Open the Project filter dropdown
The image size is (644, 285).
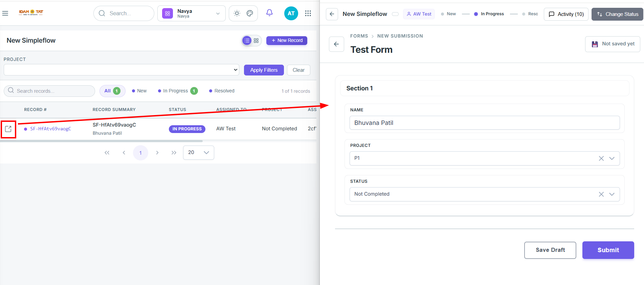[121, 70]
